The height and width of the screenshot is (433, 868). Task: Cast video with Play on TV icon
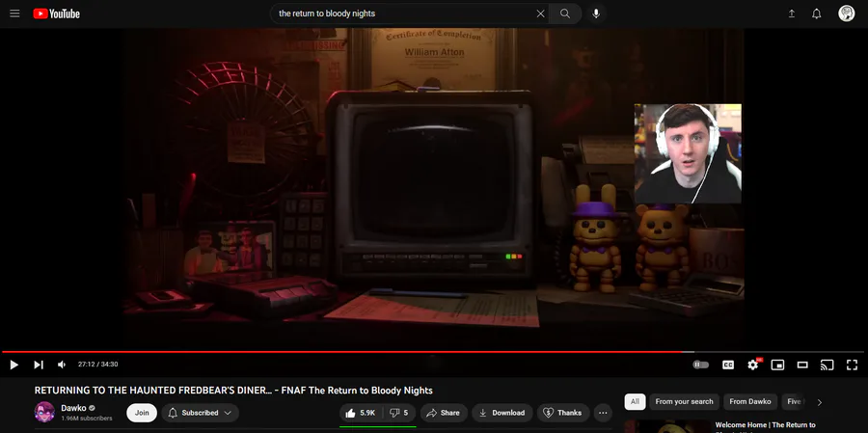[827, 365]
